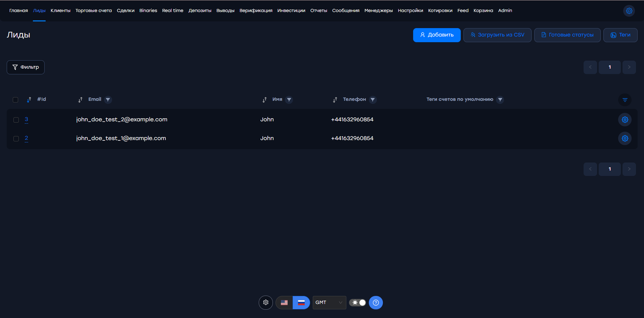The height and width of the screenshot is (318, 644).
Task: Toggle the light/dark theme switch
Action: (357, 303)
